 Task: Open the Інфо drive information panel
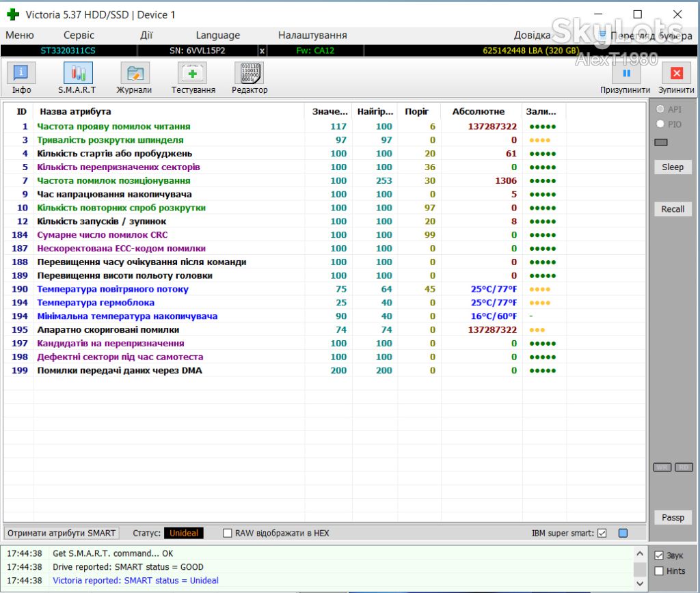click(21, 78)
